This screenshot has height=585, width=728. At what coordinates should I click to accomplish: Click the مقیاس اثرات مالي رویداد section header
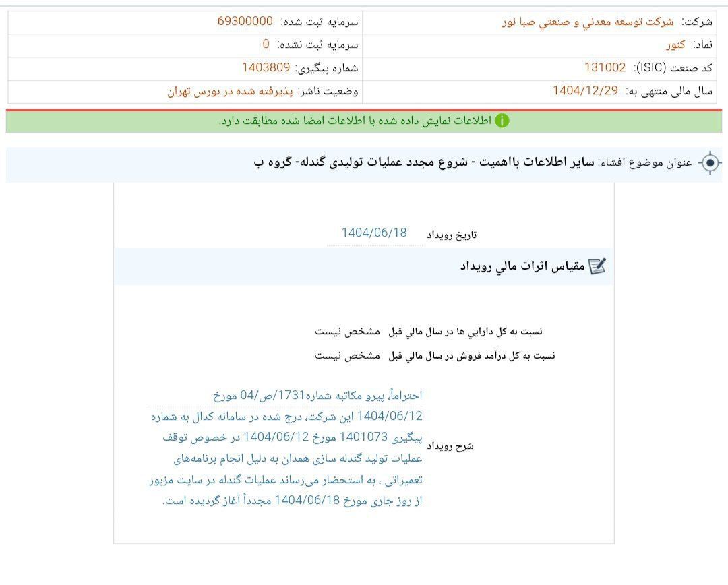pyautogui.click(x=522, y=266)
